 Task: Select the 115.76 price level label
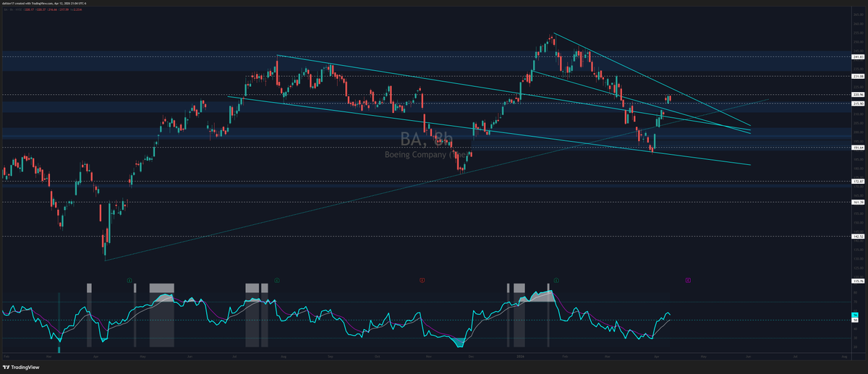click(859, 281)
